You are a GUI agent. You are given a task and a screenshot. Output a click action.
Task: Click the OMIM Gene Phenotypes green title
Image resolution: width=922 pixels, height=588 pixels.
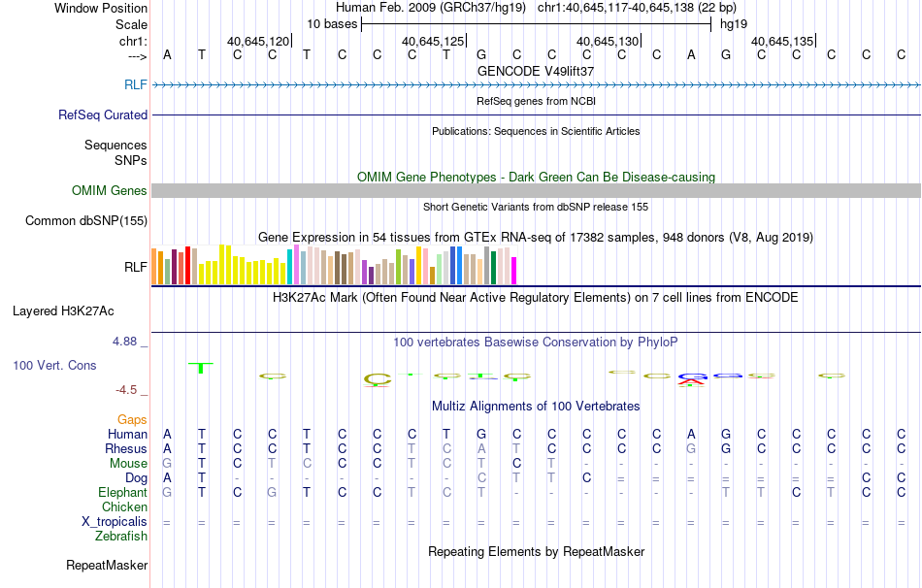click(536, 177)
